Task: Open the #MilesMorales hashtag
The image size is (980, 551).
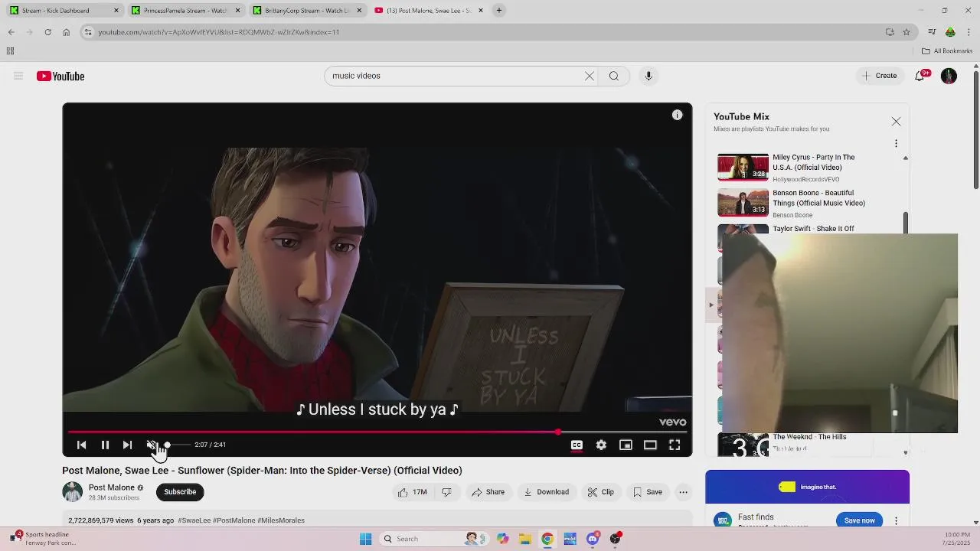Action: point(281,520)
